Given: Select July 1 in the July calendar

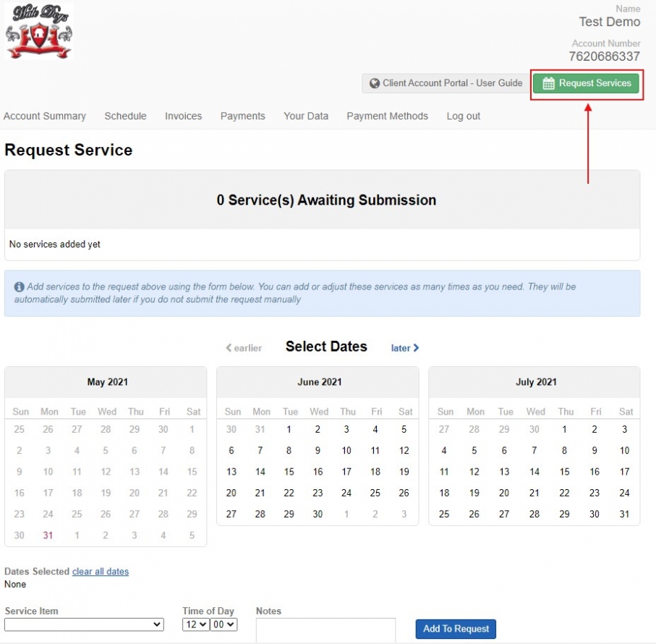Looking at the screenshot, I should (564, 429).
